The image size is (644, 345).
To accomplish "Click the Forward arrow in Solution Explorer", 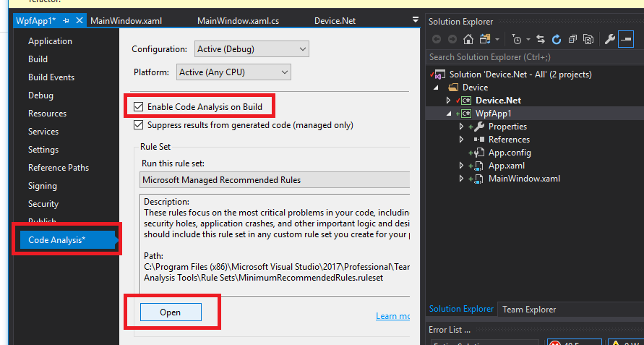I will [452, 40].
